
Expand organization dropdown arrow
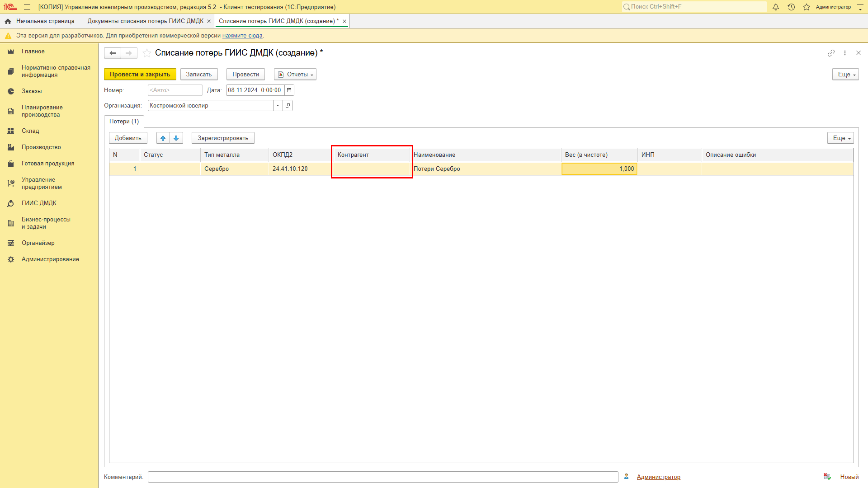click(278, 106)
